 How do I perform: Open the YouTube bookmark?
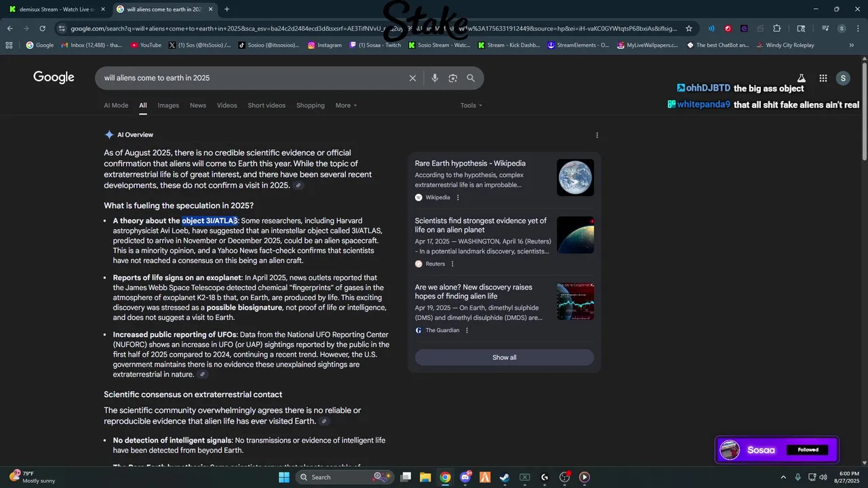146,45
